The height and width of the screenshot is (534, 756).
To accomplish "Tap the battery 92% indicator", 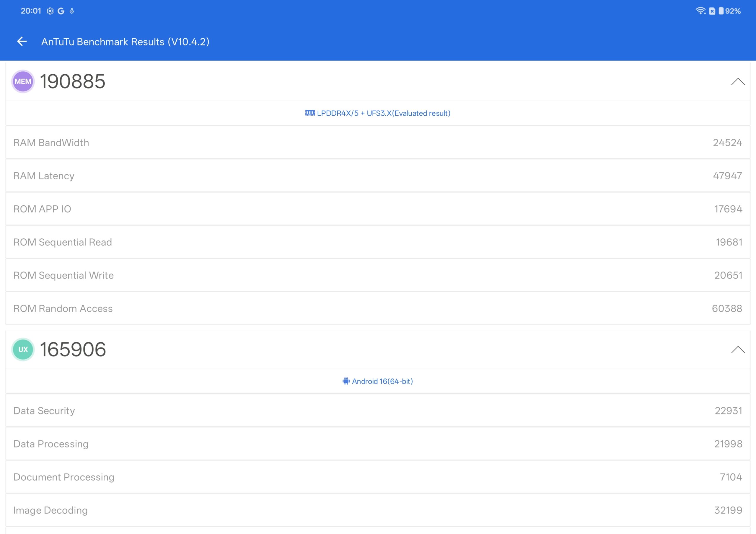I will (x=730, y=11).
